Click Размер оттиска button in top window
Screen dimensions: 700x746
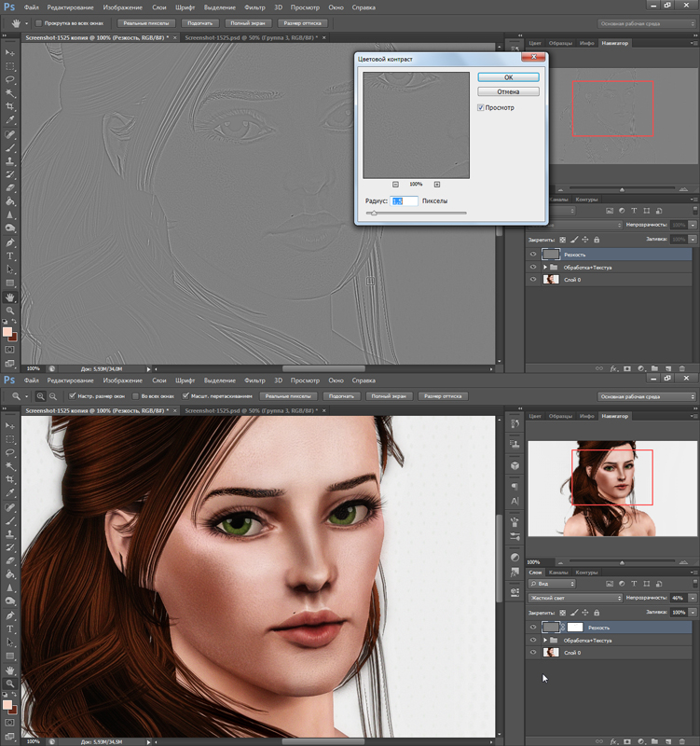[302, 22]
